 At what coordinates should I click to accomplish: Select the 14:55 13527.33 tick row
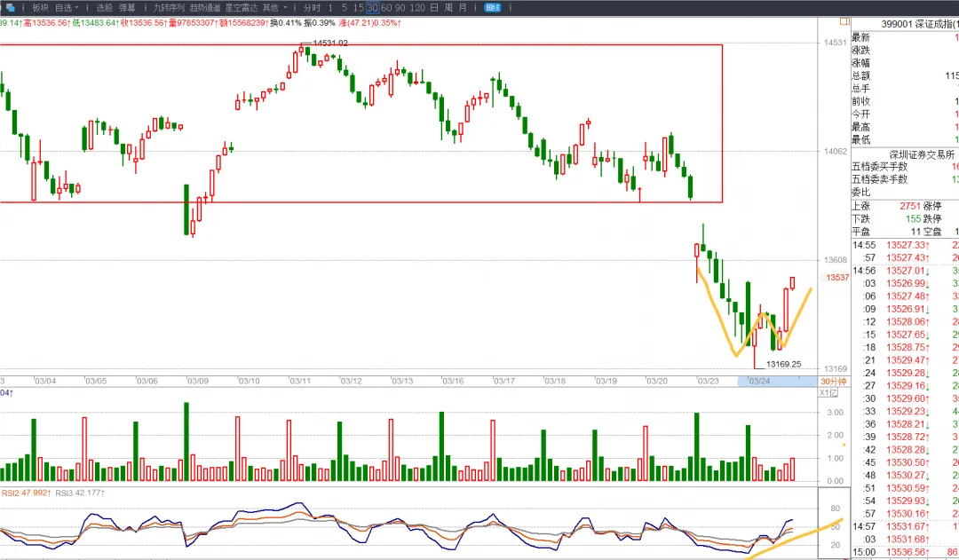[905, 245]
